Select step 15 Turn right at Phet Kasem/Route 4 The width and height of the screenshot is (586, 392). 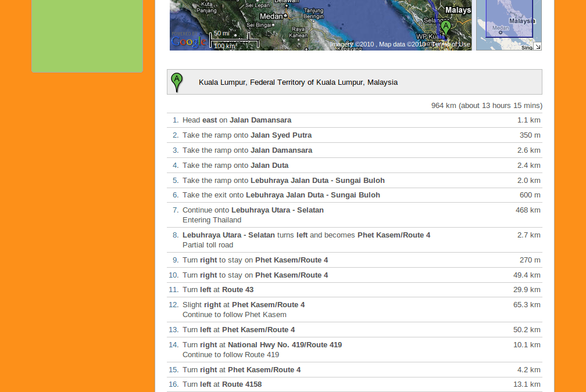coord(354,369)
